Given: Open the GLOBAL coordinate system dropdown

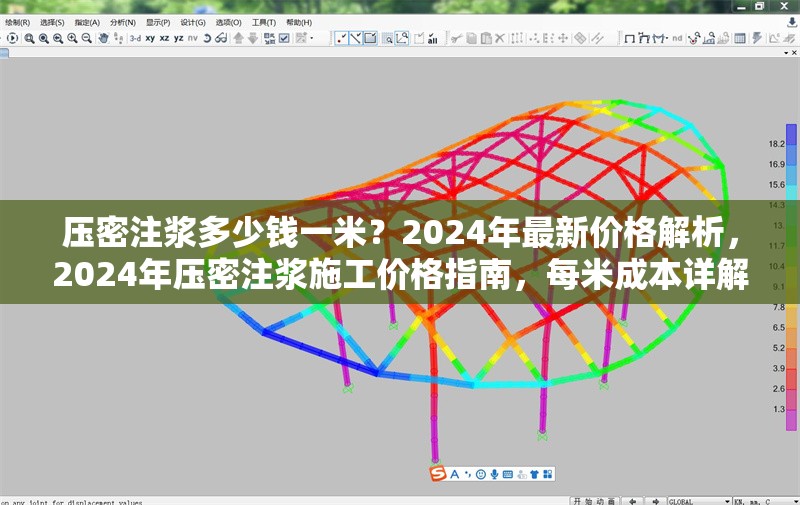Looking at the screenshot, I should 699,501.
